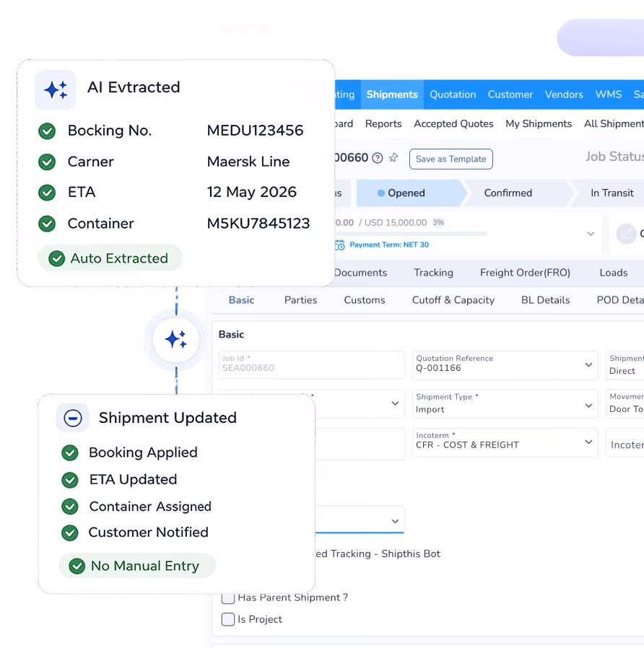Click the payment progress bar
Screen dimensions: 644x648
[x=411, y=234]
